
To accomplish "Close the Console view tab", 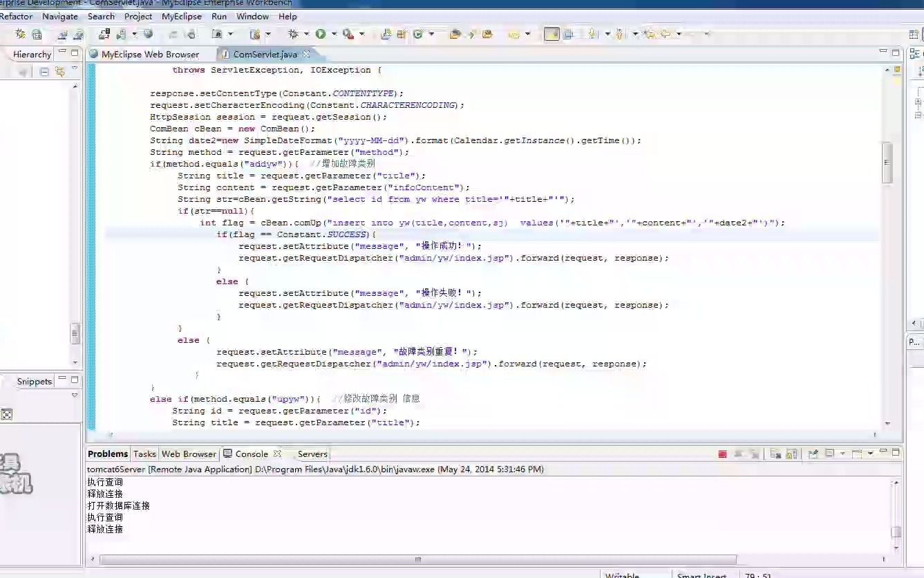I will pos(277,454).
